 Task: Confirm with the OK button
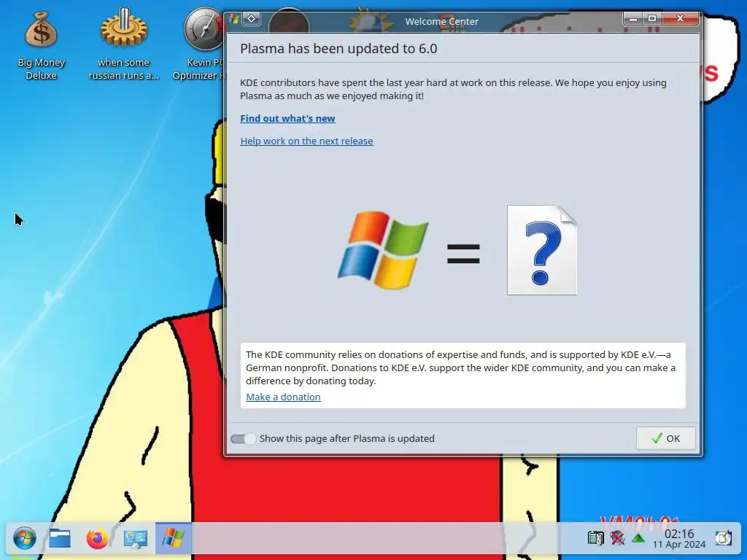[x=665, y=438]
